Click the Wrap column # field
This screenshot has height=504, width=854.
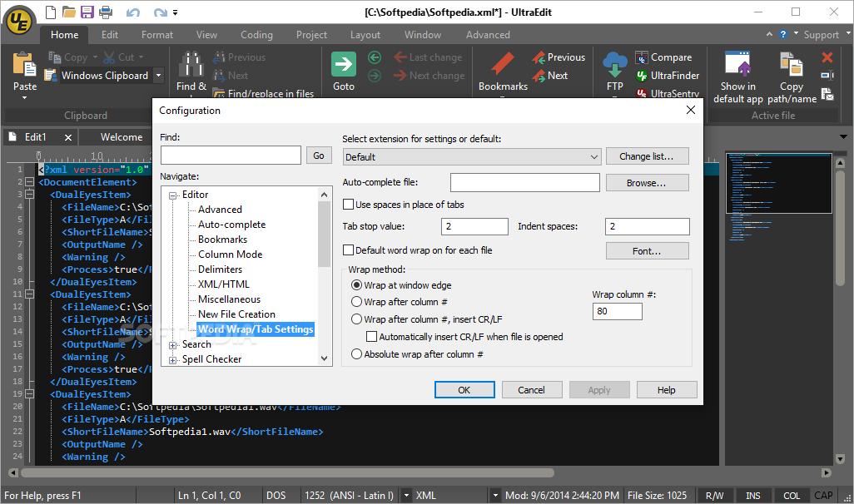pyautogui.click(x=617, y=311)
